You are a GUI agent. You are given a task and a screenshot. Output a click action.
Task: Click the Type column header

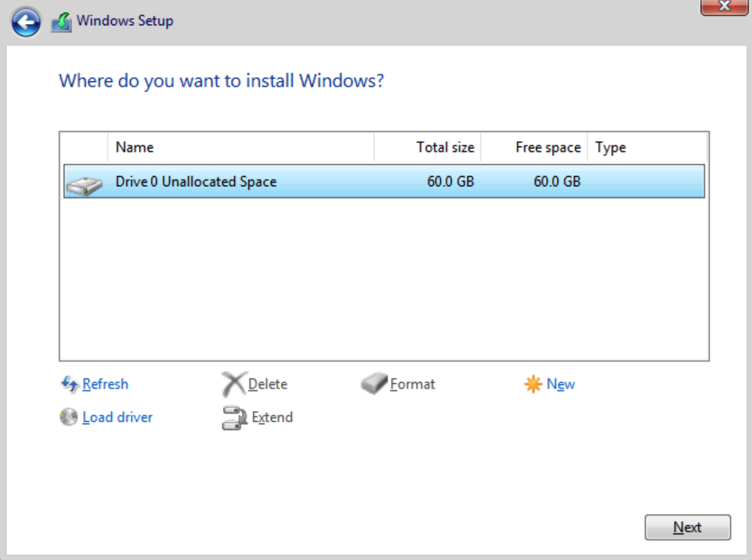647,148
